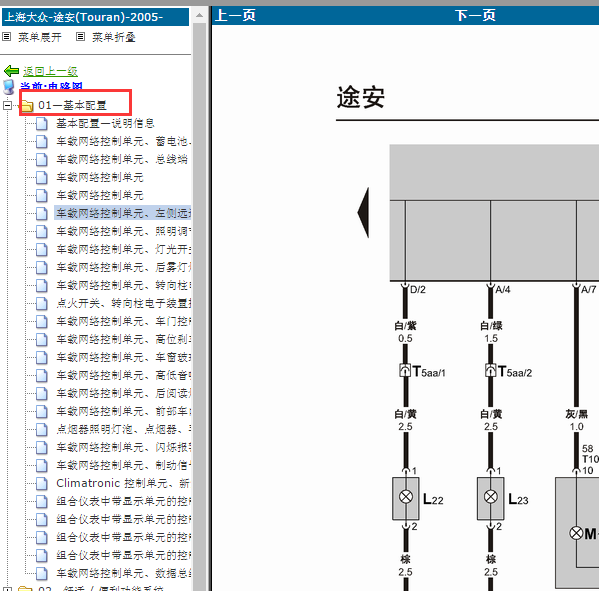Click 菜单展开 text to expand menu
The width and height of the screenshot is (599, 591).
tap(40, 37)
